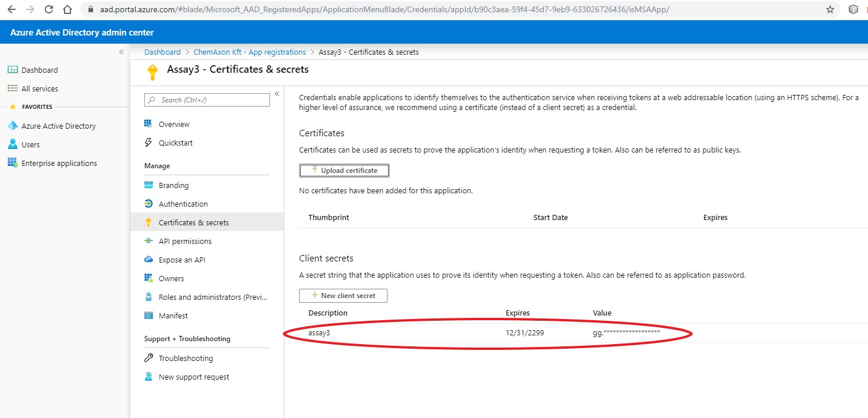868x418 pixels.
Task: Open All services from sidebar
Action: (40, 88)
